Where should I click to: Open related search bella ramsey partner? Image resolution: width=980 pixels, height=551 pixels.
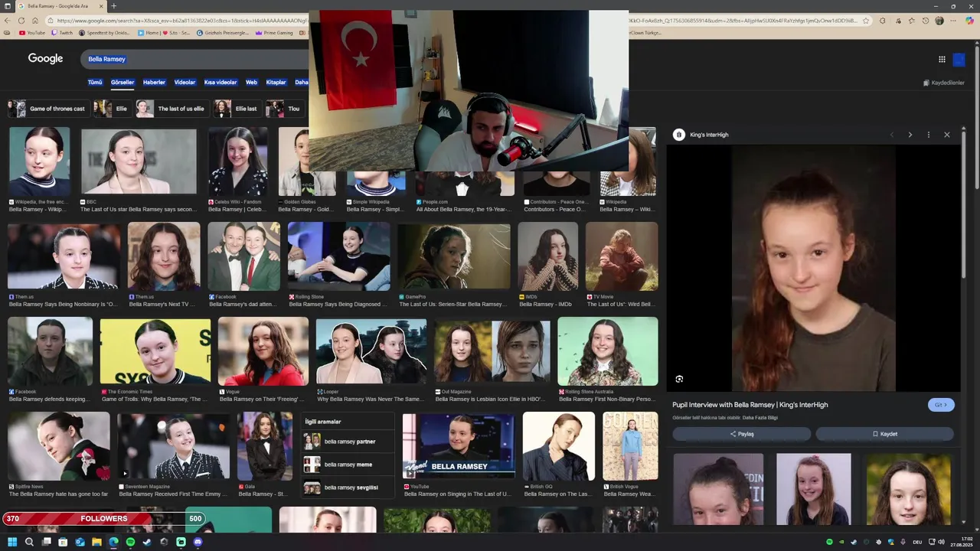348,442
